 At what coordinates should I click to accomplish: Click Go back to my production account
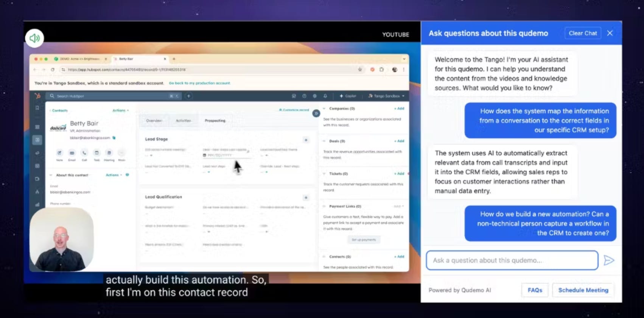[x=199, y=83]
